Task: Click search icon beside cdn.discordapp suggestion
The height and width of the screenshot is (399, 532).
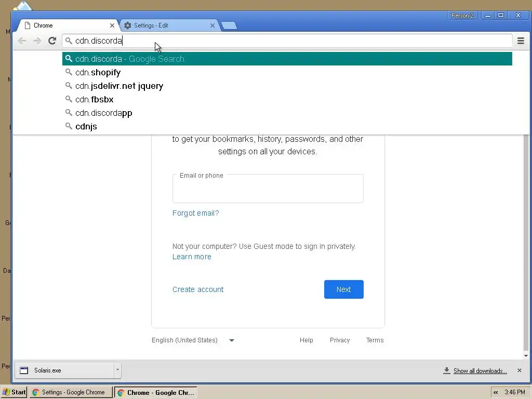Action: click(x=69, y=112)
